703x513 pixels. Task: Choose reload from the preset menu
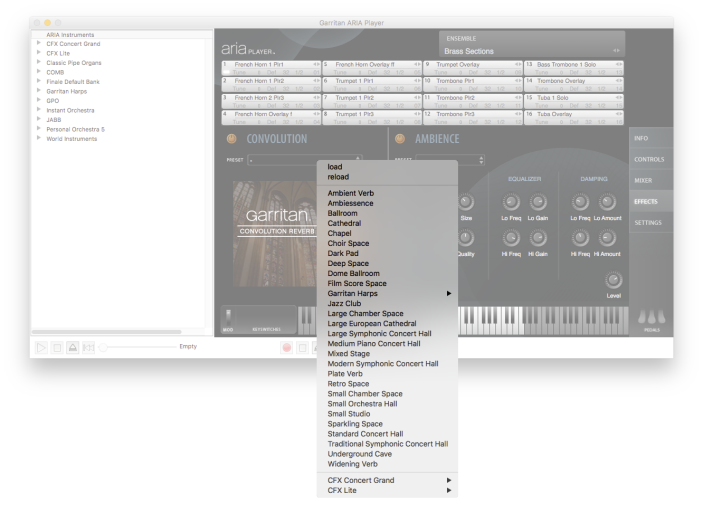tap(338, 177)
